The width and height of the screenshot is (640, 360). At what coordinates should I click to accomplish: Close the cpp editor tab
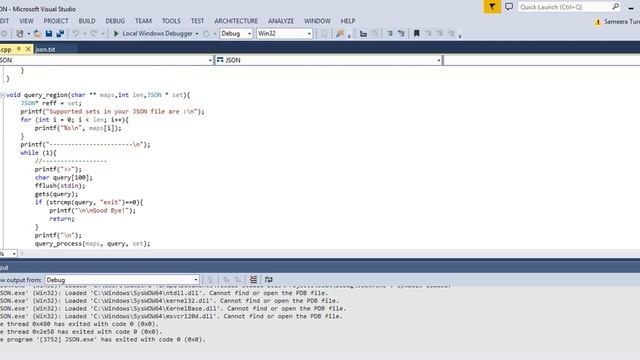pos(28,49)
